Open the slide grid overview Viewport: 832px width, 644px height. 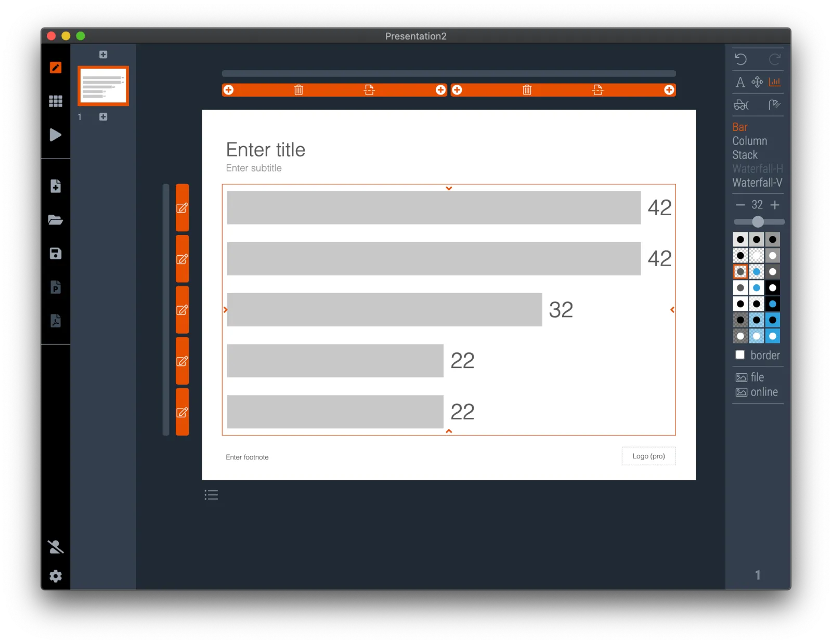[x=56, y=101]
